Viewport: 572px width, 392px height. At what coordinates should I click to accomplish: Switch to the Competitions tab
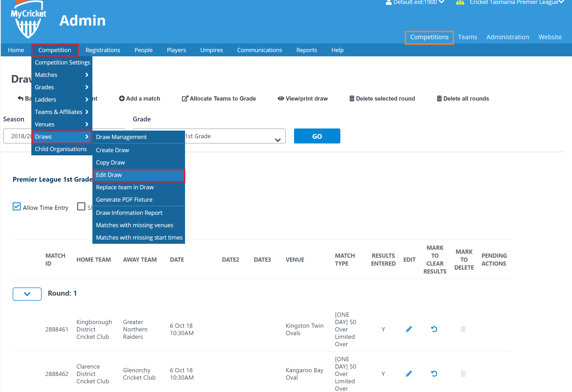[429, 37]
